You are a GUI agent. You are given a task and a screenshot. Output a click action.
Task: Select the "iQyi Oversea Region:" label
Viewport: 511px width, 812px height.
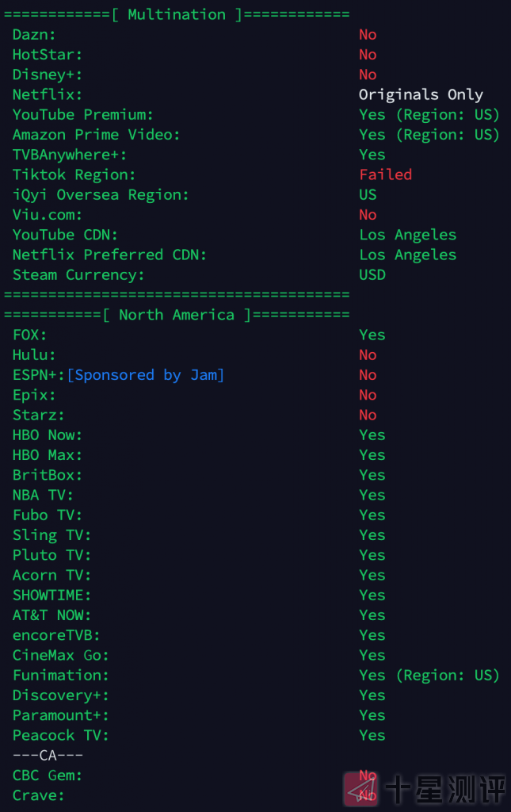[101, 194]
